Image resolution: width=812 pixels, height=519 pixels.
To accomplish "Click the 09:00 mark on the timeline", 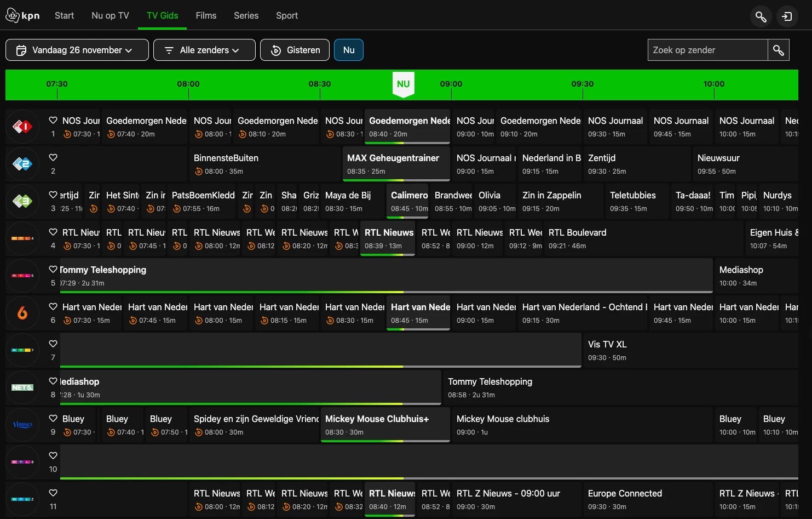I will (451, 84).
